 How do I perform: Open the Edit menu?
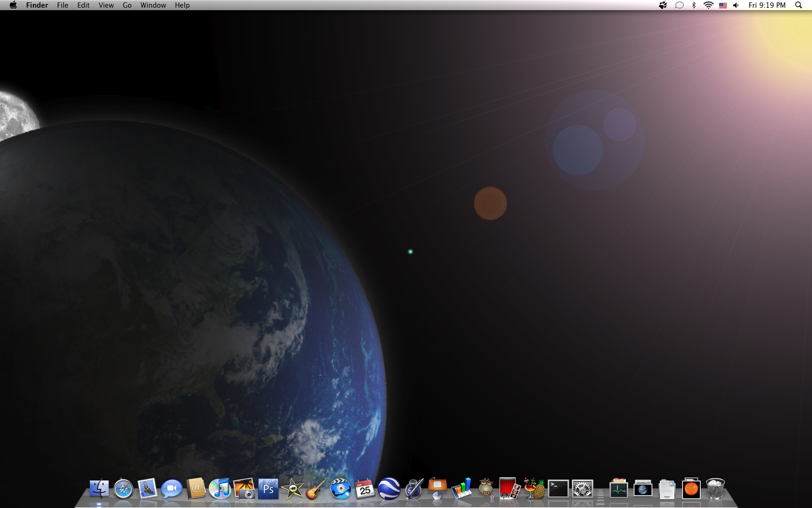[x=84, y=5]
